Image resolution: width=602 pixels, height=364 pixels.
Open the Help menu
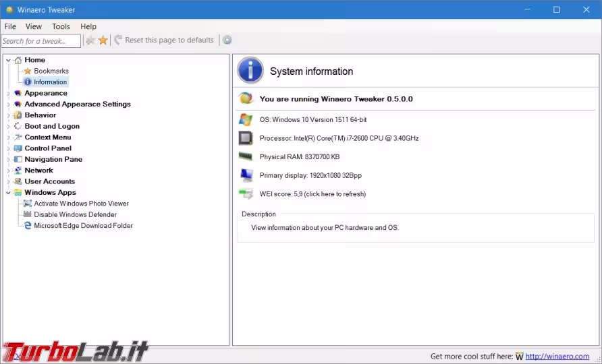tap(88, 26)
